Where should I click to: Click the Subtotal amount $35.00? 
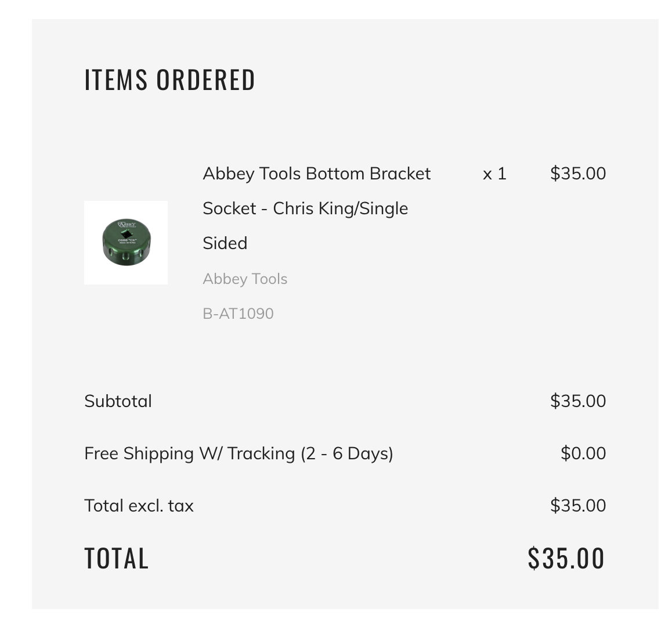[x=578, y=401]
